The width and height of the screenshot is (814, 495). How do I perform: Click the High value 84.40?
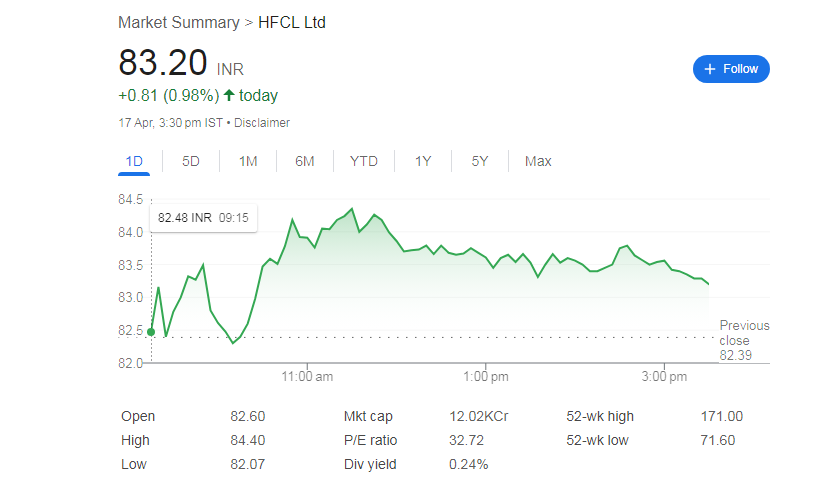[x=248, y=440]
